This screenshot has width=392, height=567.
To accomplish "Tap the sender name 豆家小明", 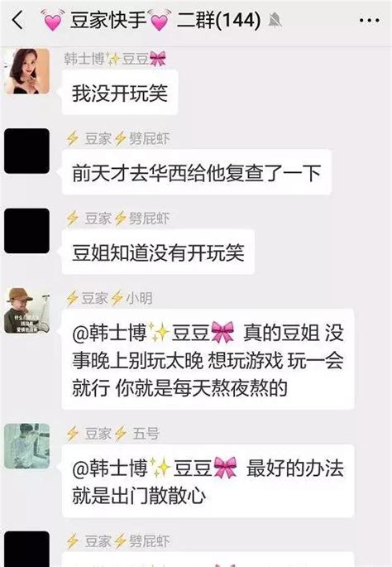I will click(x=109, y=299).
